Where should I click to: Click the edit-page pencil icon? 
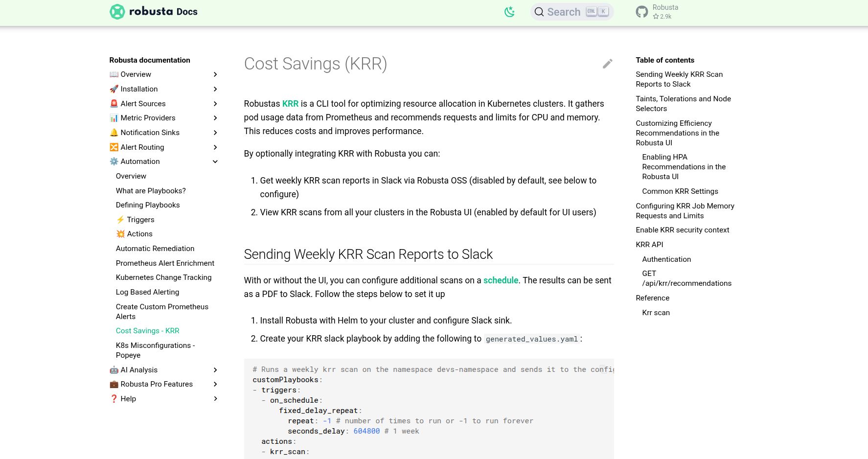(x=607, y=64)
